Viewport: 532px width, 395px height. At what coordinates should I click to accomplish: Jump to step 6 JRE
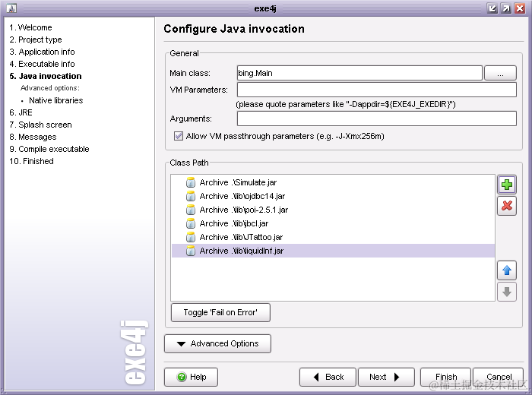21,112
